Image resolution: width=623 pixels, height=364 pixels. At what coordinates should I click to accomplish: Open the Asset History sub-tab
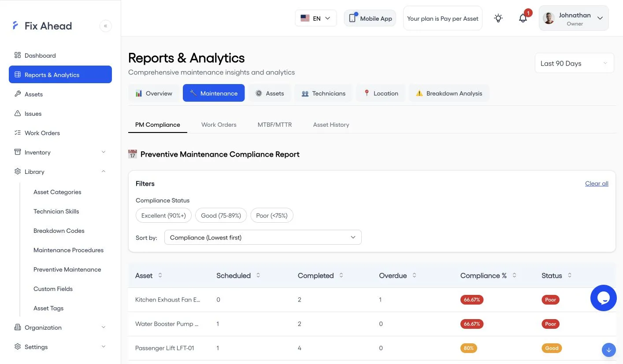tap(331, 125)
